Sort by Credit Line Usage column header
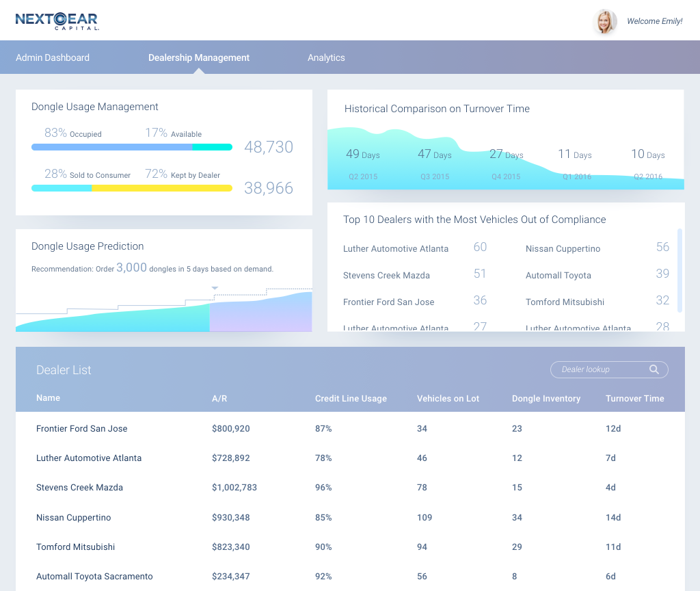This screenshot has width=700, height=591. click(351, 399)
